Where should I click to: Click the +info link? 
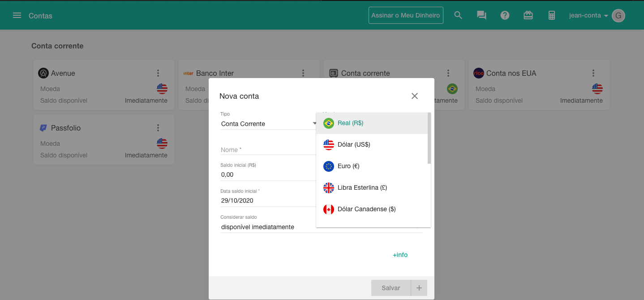click(400, 255)
